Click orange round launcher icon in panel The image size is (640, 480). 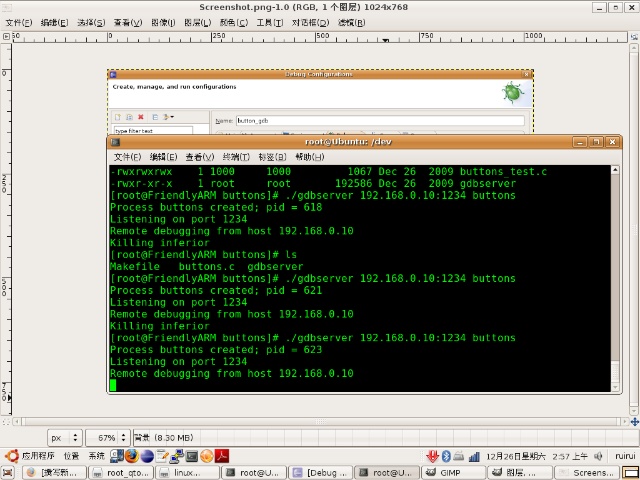coord(207,456)
